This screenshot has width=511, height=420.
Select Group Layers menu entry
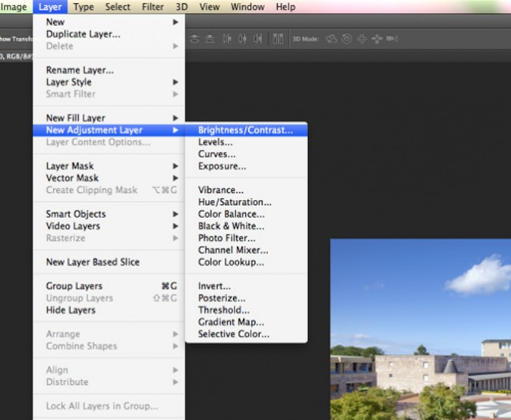point(74,286)
